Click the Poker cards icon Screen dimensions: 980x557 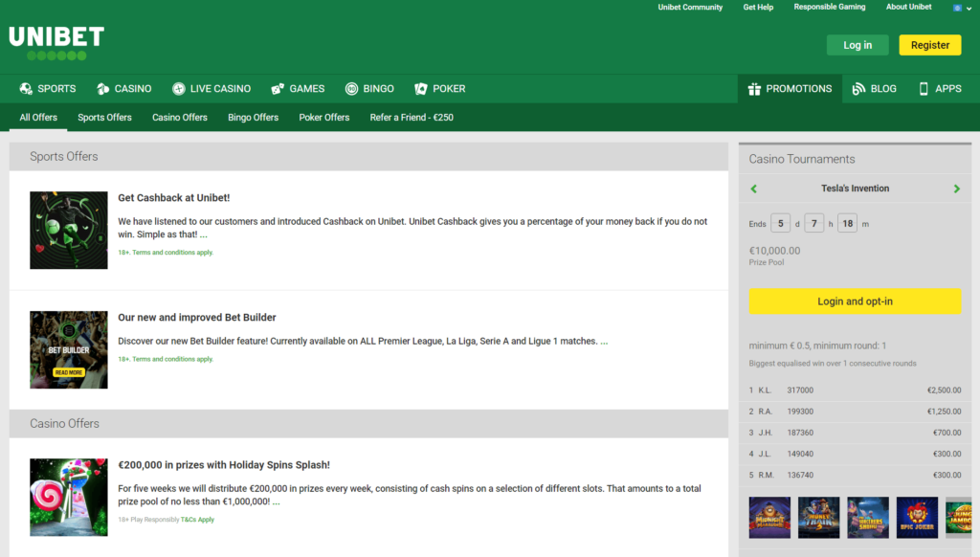click(x=421, y=89)
